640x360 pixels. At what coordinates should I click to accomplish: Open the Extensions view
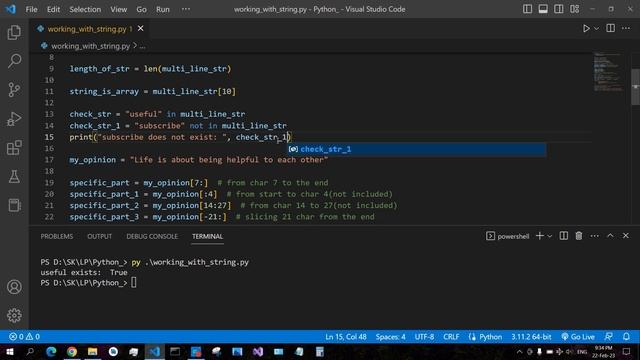click(14, 148)
